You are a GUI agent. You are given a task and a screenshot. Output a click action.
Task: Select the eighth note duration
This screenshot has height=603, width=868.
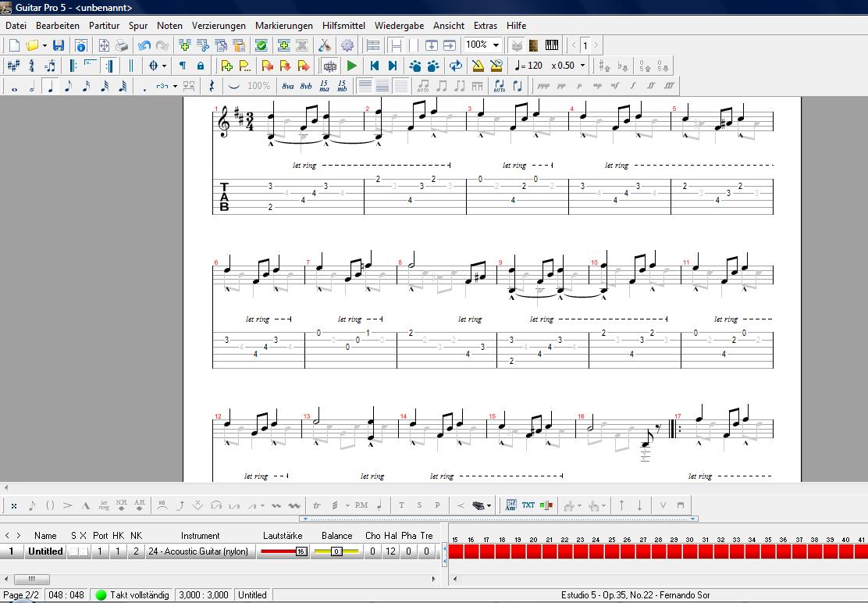coord(68,87)
